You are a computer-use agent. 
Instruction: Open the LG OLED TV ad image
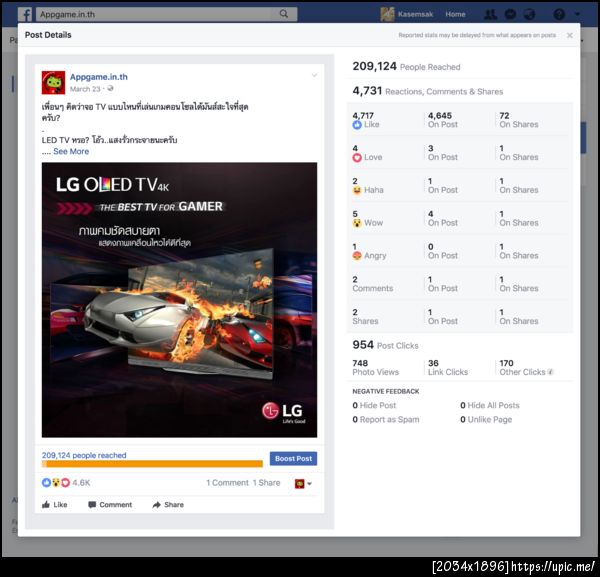tap(179, 300)
